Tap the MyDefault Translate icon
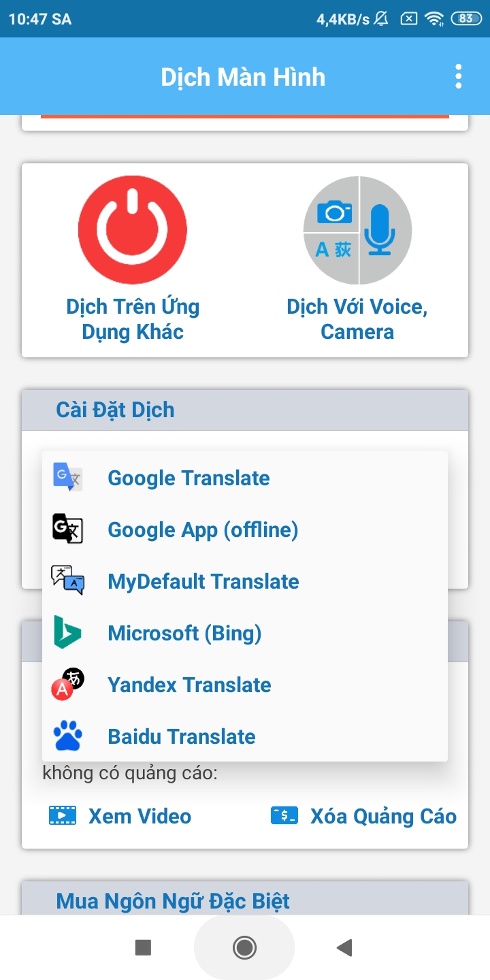The image size is (490, 980). click(67, 581)
